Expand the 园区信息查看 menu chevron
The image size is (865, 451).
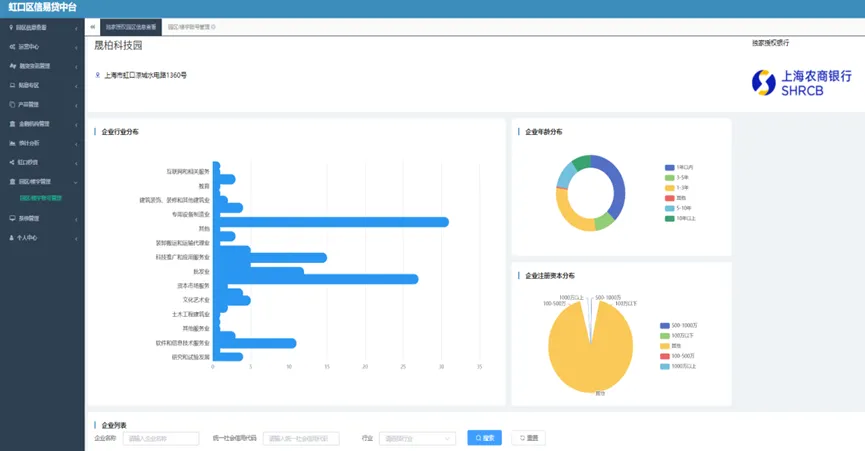tap(76, 28)
